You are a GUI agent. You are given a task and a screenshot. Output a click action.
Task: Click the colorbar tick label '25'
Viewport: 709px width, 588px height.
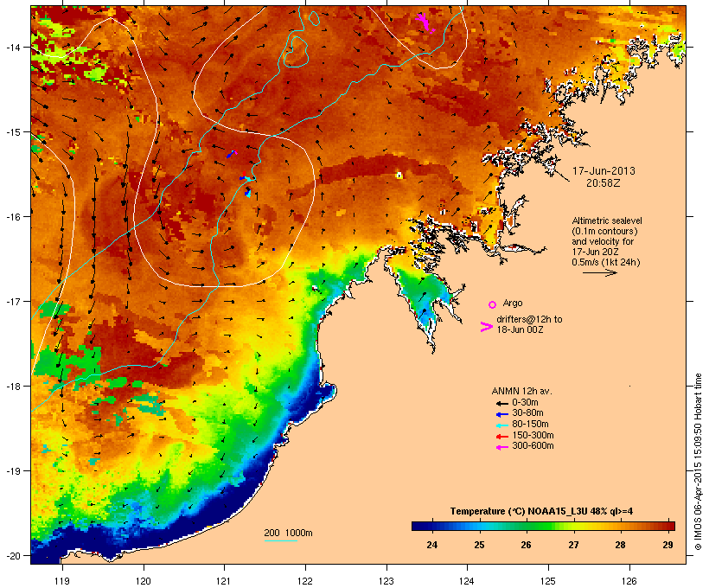coord(479,545)
